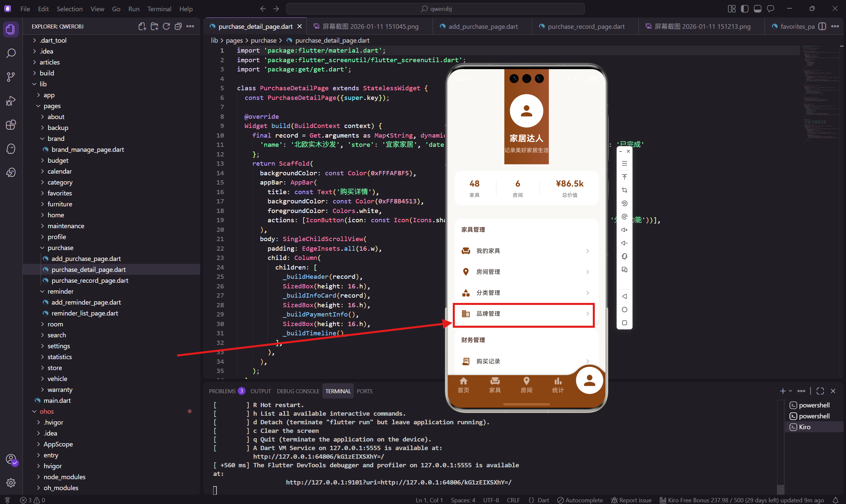Open the Run and Debug view
Screen dimensions: 846x504
(11, 101)
